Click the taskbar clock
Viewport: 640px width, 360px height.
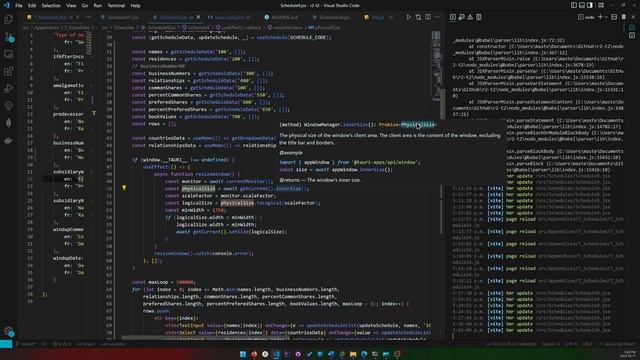[629, 354]
